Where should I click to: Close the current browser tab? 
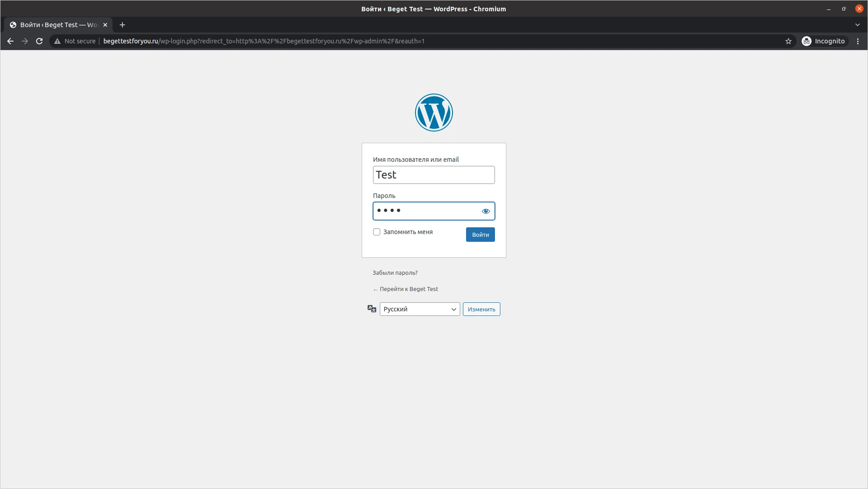[x=105, y=25]
